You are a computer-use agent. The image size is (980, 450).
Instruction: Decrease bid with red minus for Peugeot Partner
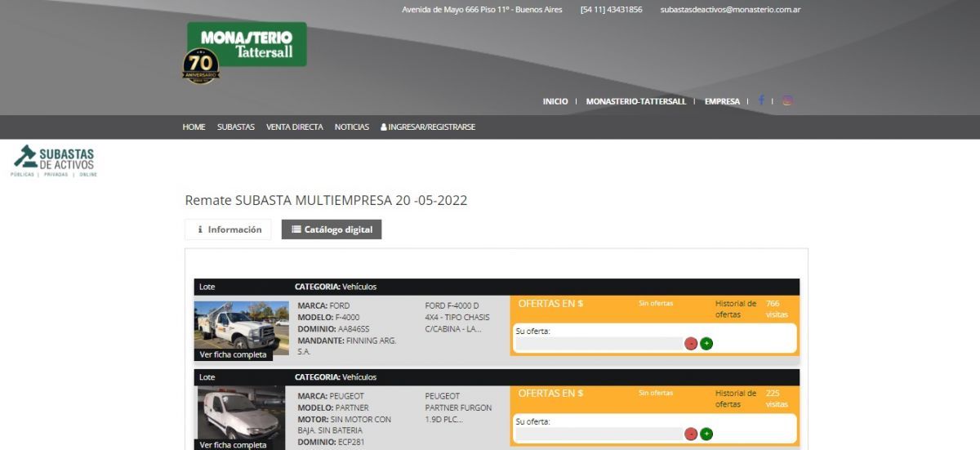coord(691,434)
